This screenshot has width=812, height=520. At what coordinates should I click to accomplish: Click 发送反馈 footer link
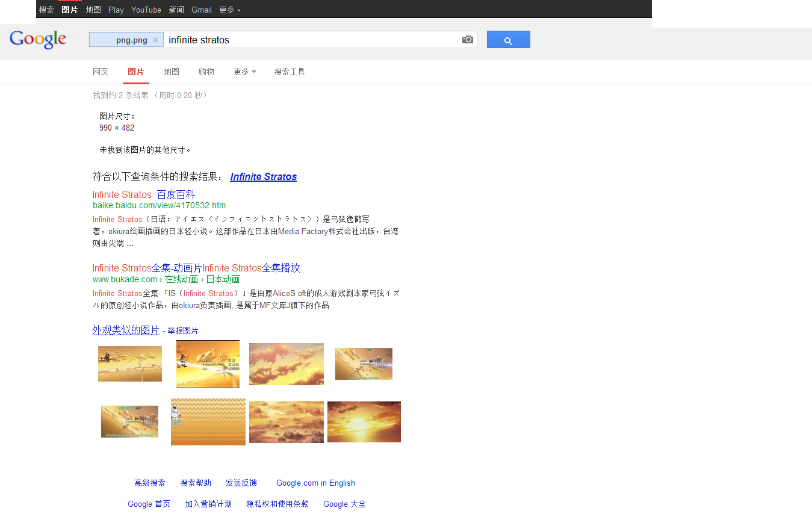pos(241,483)
